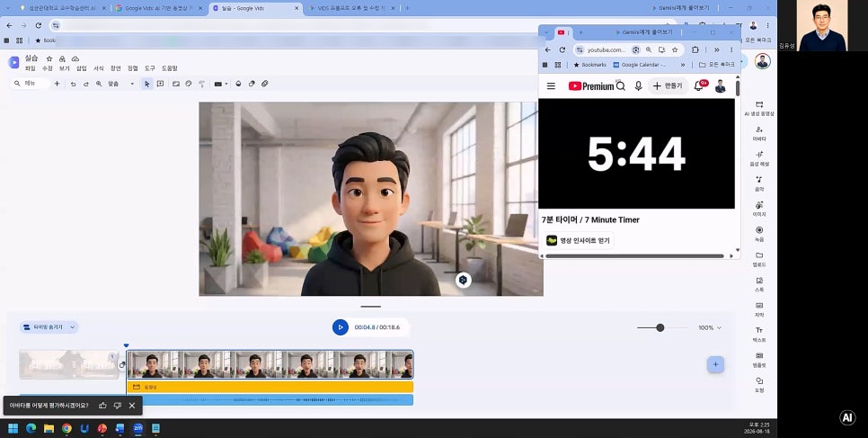Viewport: 868px width, 438px height.
Task: Click the Gemini badge on the avatar preview
Action: coord(463,280)
